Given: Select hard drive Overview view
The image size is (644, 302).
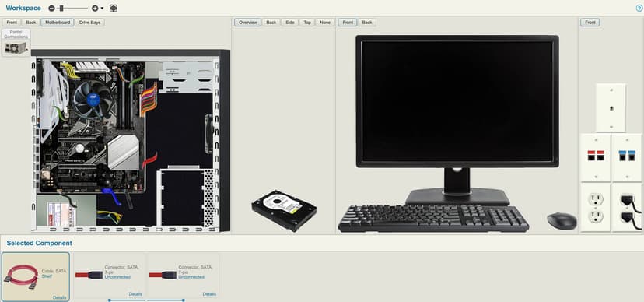Looking at the screenshot, I should click(x=248, y=23).
